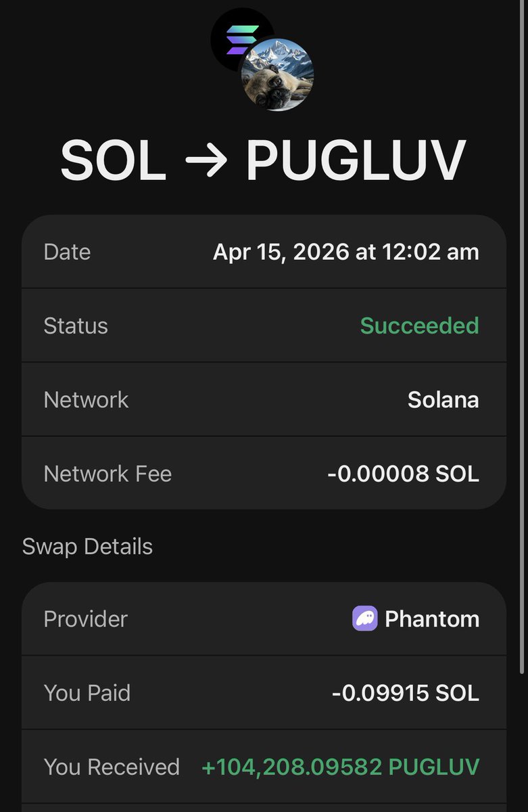The image size is (528, 812).
Task: Select the You Paid label
Action: (x=87, y=693)
